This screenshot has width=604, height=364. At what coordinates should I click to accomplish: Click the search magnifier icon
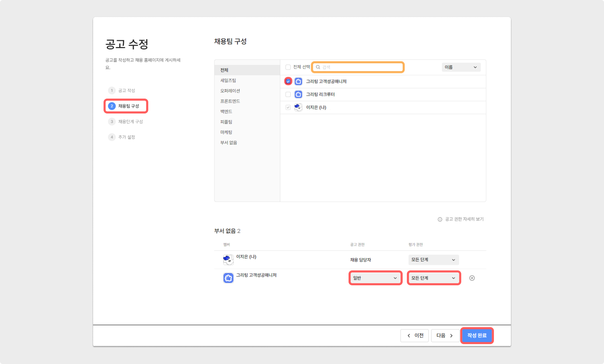pyautogui.click(x=318, y=67)
